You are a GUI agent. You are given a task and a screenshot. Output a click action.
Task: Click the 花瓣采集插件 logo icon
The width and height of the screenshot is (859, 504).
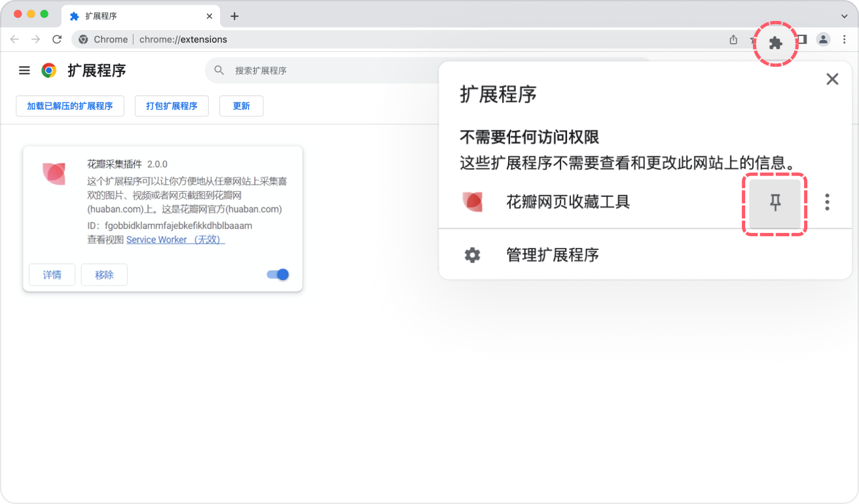click(x=54, y=173)
